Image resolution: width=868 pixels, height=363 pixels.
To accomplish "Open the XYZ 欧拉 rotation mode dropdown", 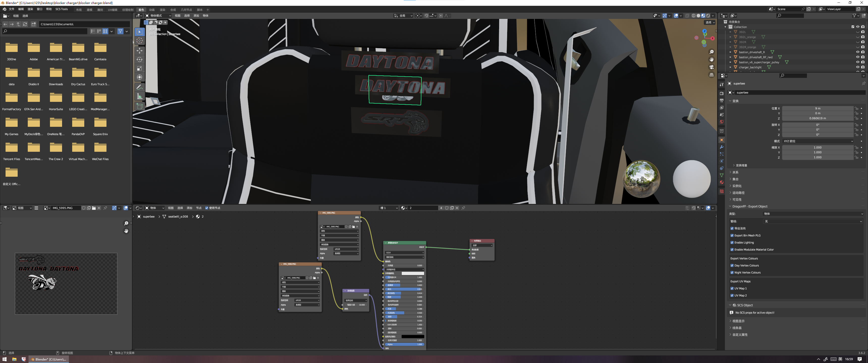I will (x=818, y=141).
